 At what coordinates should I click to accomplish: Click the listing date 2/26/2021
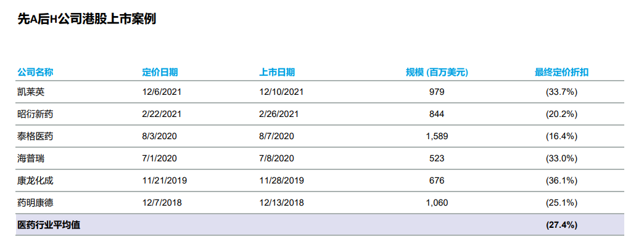279,114
